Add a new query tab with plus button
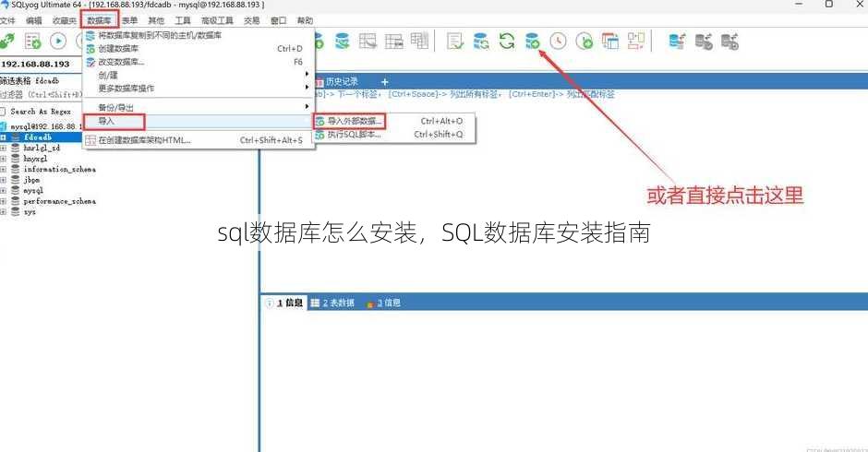 [x=385, y=82]
